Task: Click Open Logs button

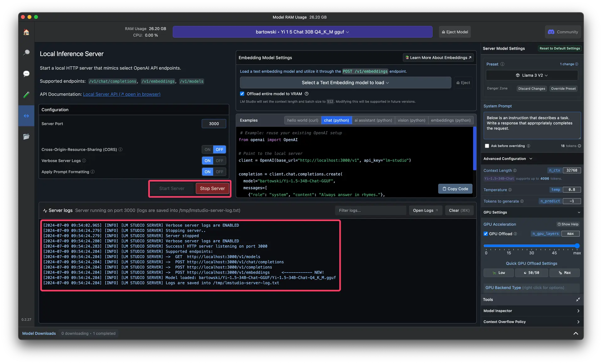Action: coord(425,211)
